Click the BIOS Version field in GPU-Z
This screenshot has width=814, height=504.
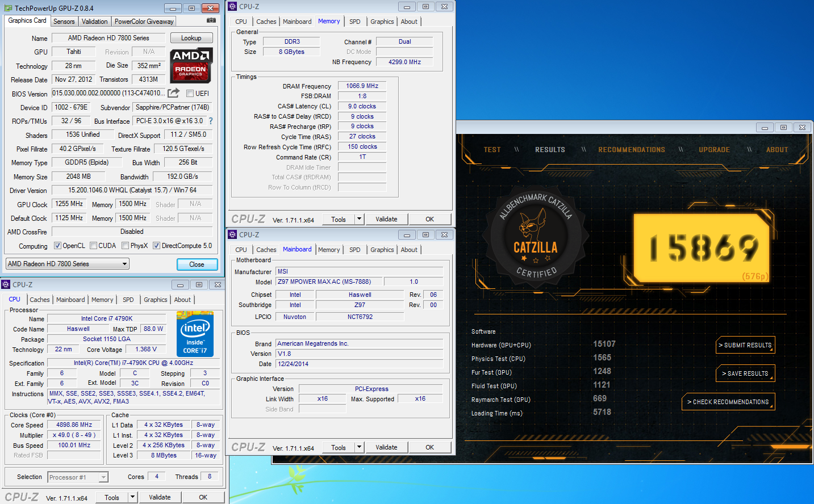pos(109,93)
